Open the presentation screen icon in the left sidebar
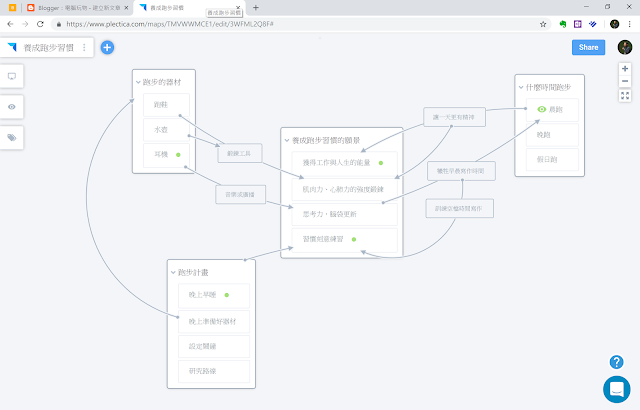Image resolution: width=640 pixels, height=410 pixels. [x=12, y=76]
